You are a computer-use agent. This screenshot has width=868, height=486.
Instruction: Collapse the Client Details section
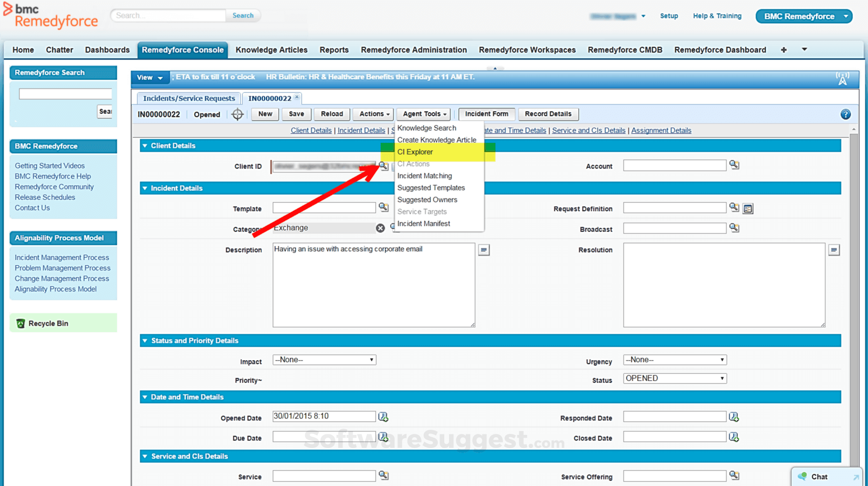145,146
